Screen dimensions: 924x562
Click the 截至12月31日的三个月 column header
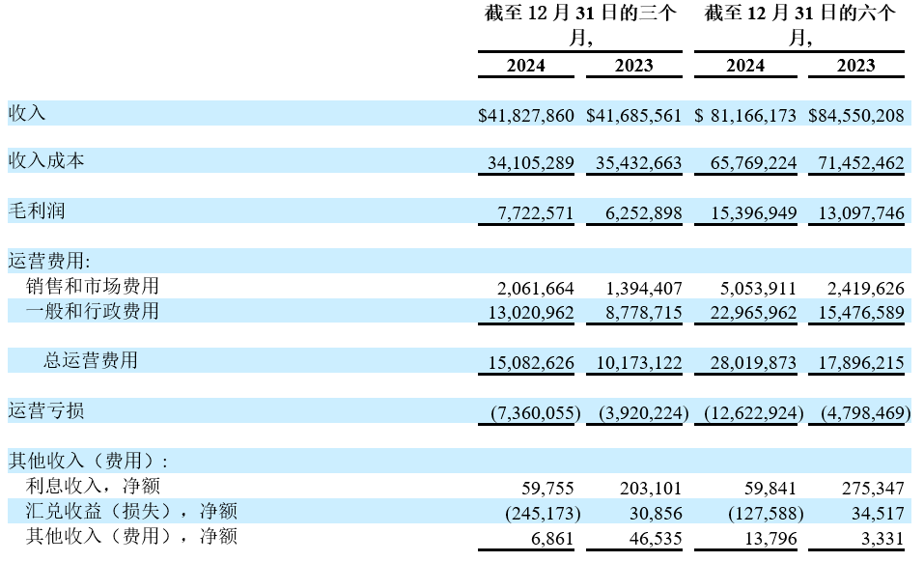coord(579,26)
